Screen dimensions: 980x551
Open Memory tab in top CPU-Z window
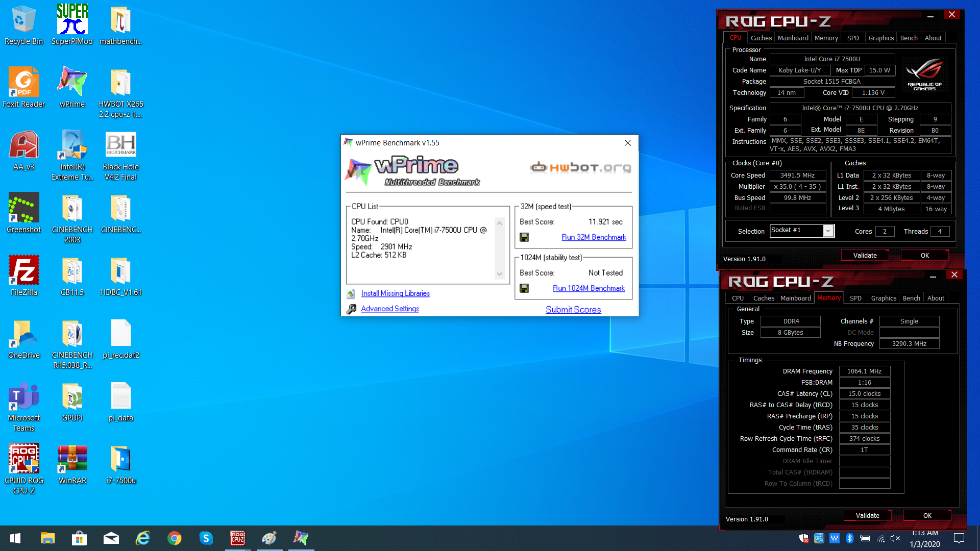point(826,38)
